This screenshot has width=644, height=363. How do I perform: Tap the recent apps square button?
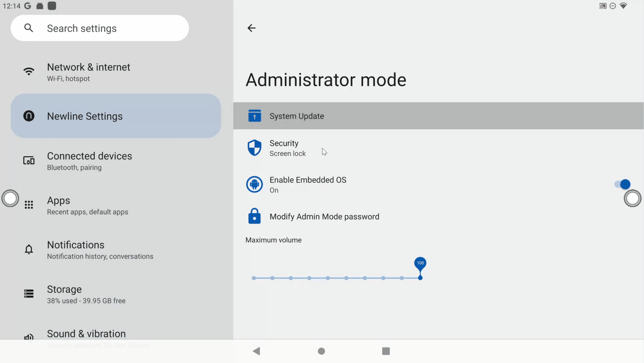386,351
